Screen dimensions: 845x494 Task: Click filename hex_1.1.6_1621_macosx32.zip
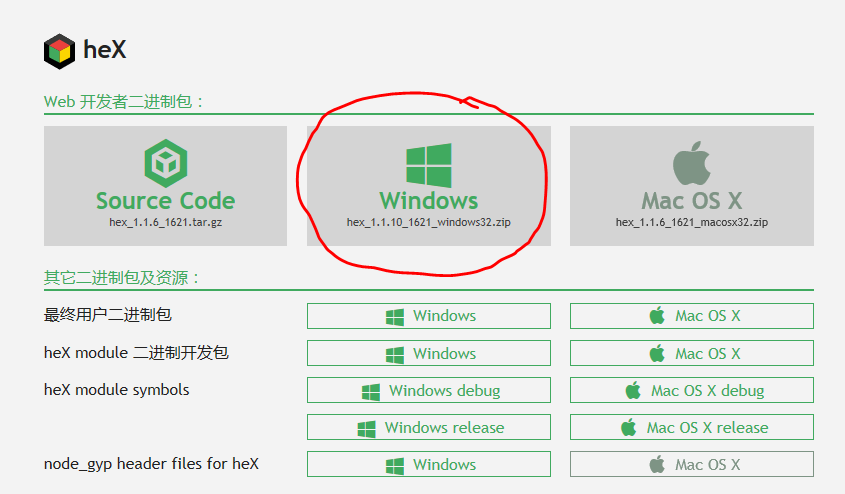[692, 222]
